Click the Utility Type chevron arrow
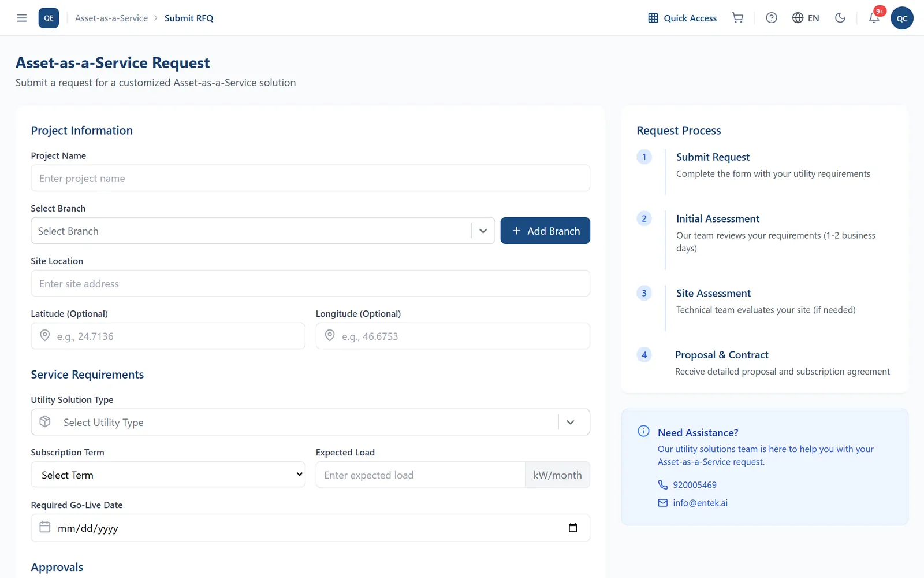 pyautogui.click(x=571, y=422)
